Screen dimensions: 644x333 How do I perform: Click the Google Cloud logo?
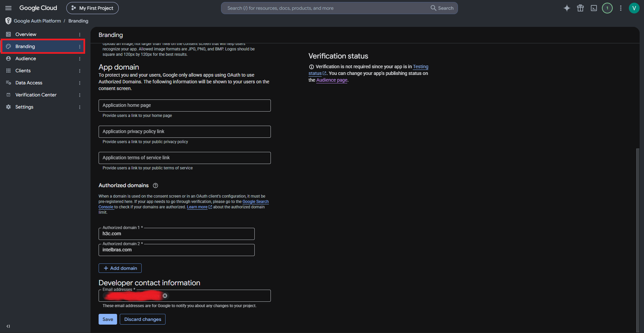coord(38,8)
